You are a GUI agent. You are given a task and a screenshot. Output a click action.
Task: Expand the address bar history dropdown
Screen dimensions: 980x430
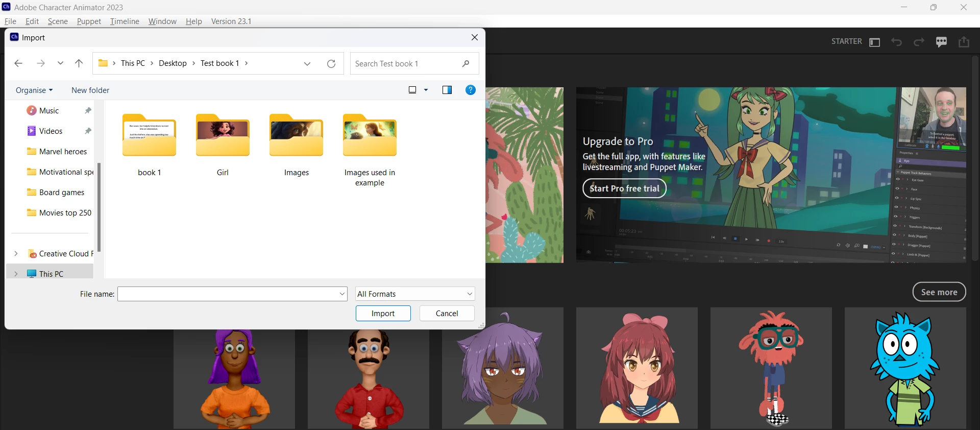coord(307,64)
